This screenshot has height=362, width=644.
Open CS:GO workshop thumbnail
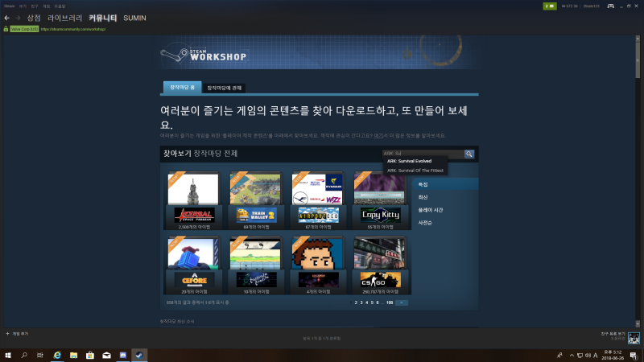379,253
